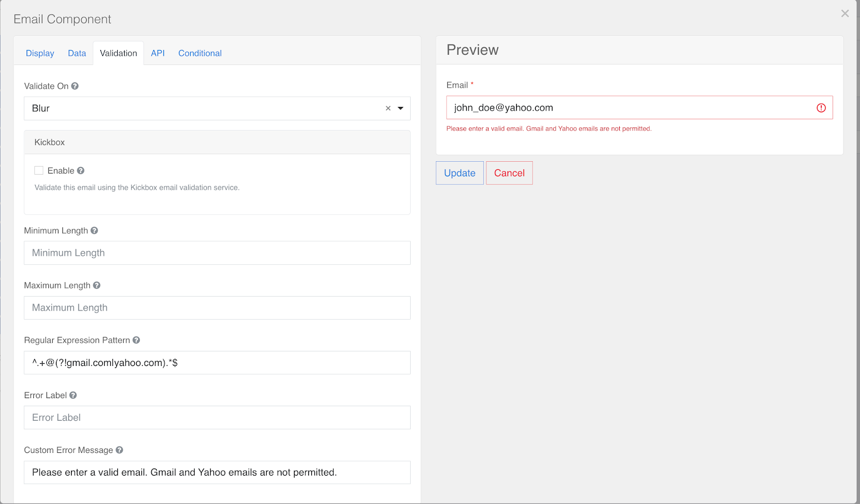The width and height of the screenshot is (860, 504).
Task: Click the Validate On help icon
Action: click(75, 86)
